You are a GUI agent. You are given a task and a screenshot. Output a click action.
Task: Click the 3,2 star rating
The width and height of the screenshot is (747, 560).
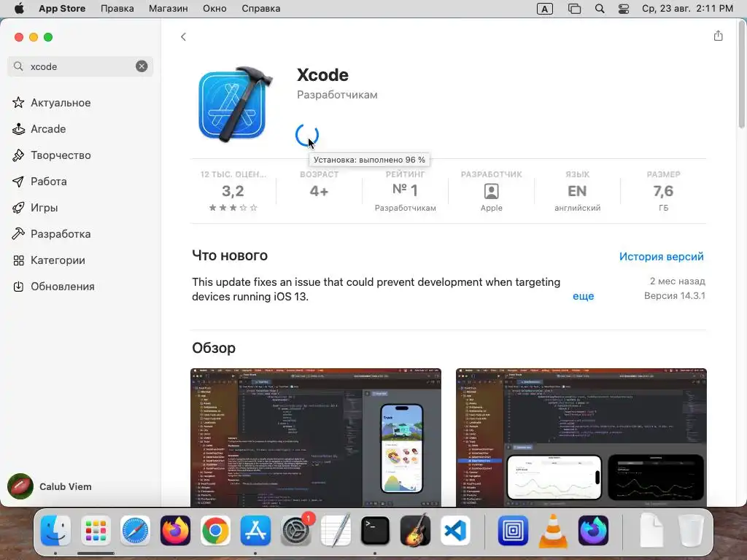pos(233,191)
